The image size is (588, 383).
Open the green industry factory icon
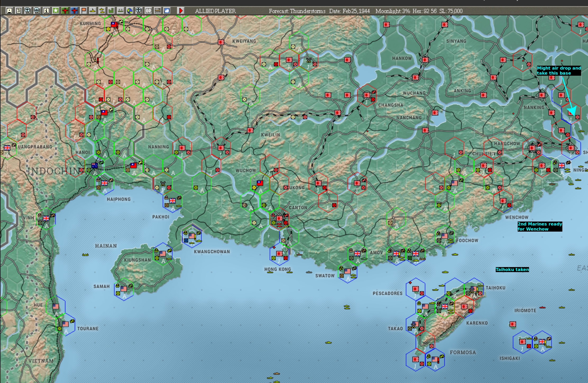[x=111, y=11]
